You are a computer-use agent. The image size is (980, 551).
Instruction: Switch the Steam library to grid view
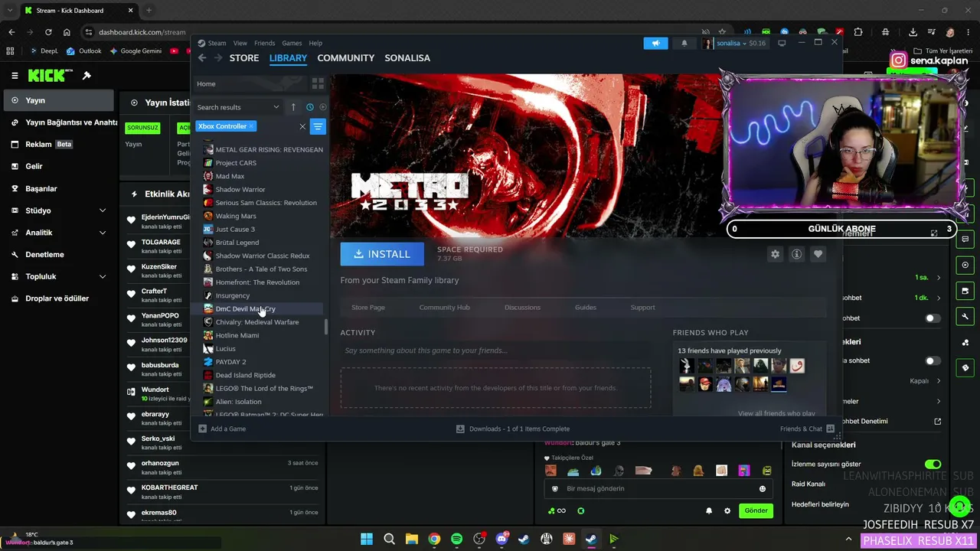318,83
